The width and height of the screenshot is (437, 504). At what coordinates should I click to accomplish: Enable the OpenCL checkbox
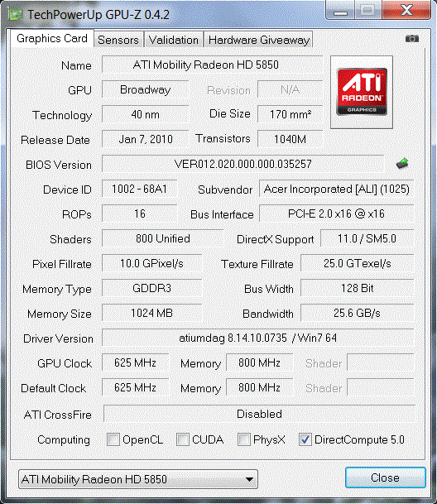113,439
